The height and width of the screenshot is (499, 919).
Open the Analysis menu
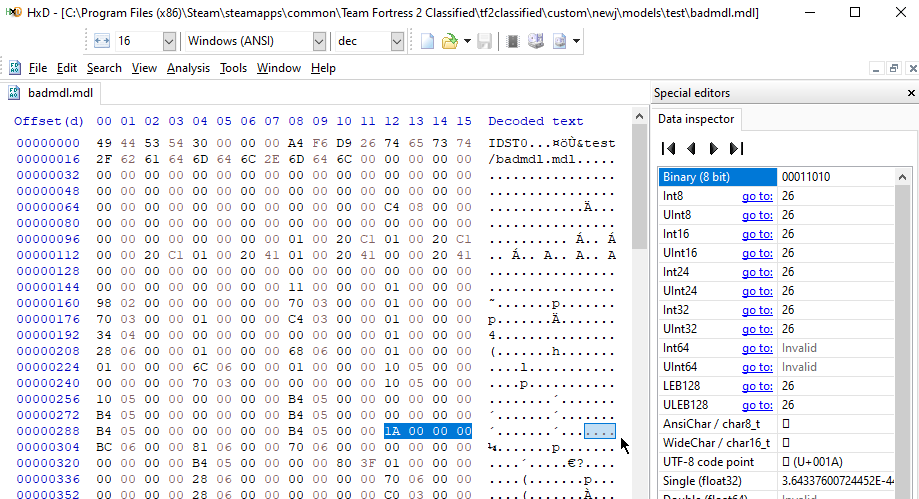point(188,68)
